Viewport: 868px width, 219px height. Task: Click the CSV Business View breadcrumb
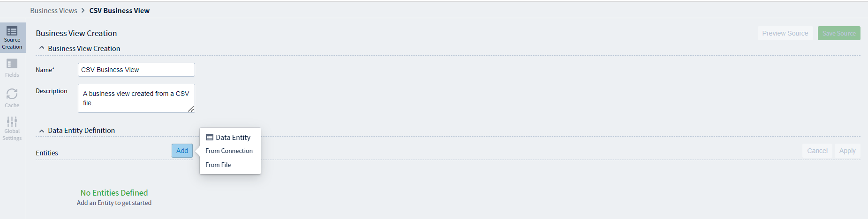(x=120, y=10)
